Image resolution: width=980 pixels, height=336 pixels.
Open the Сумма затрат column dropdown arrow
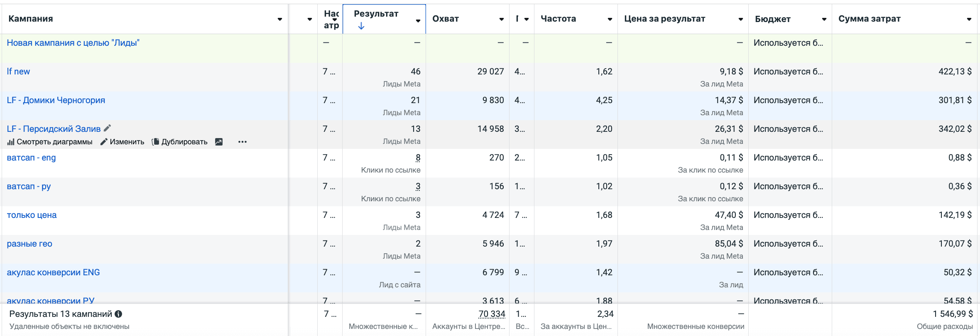(969, 19)
